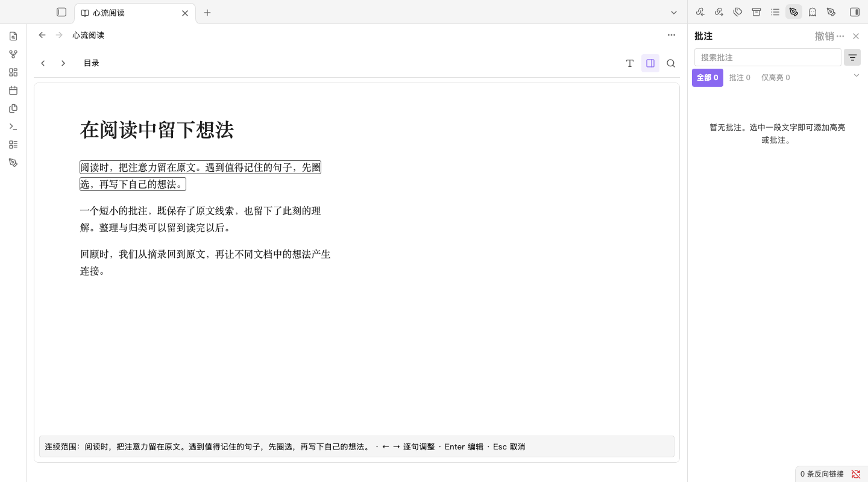Click the 目录 button
Screen dimensions: 868x482
92,63
